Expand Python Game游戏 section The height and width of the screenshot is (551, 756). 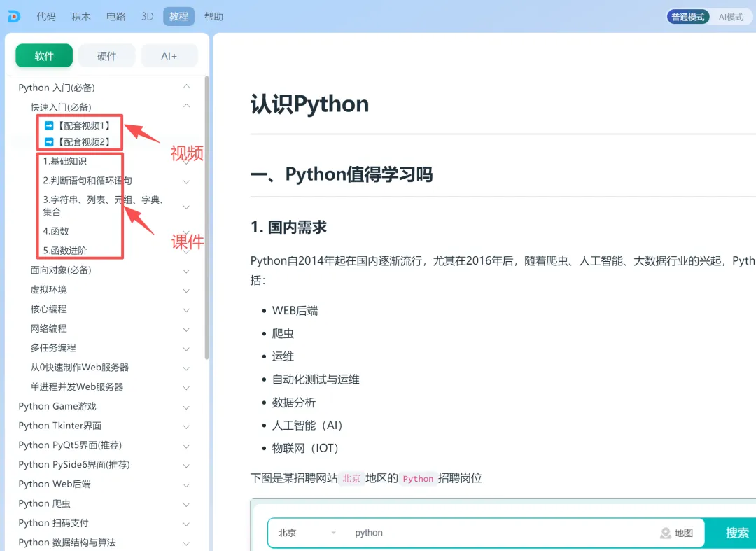tap(187, 407)
